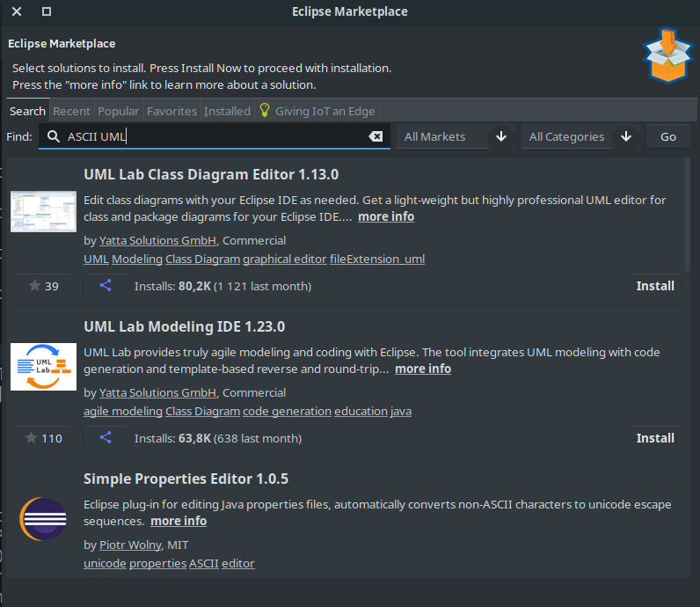Switch to the Installed tab

pyautogui.click(x=227, y=111)
